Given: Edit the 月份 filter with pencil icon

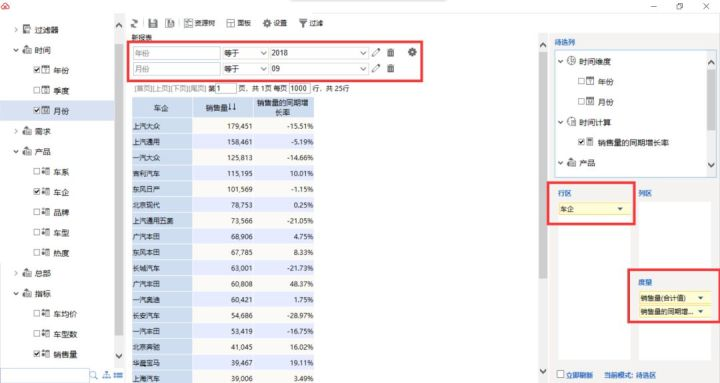Looking at the screenshot, I should (x=376, y=68).
